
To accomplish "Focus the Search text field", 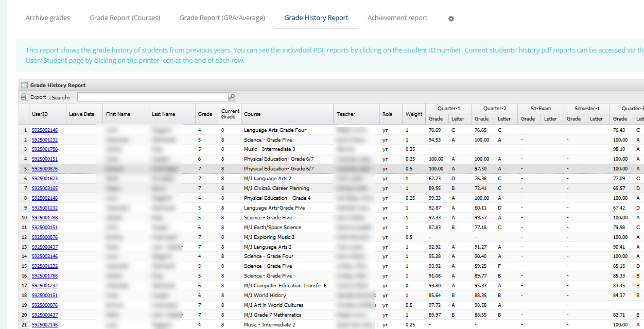I will click(152, 97).
